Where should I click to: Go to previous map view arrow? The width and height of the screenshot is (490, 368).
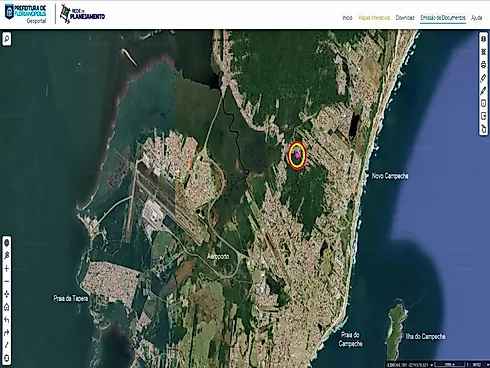tap(6, 320)
